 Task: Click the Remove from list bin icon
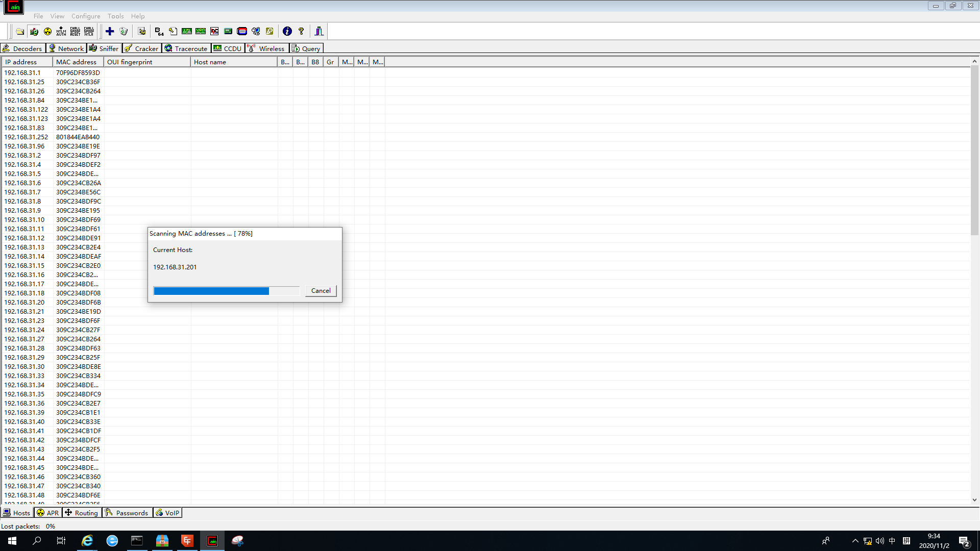[x=124, y=32]
